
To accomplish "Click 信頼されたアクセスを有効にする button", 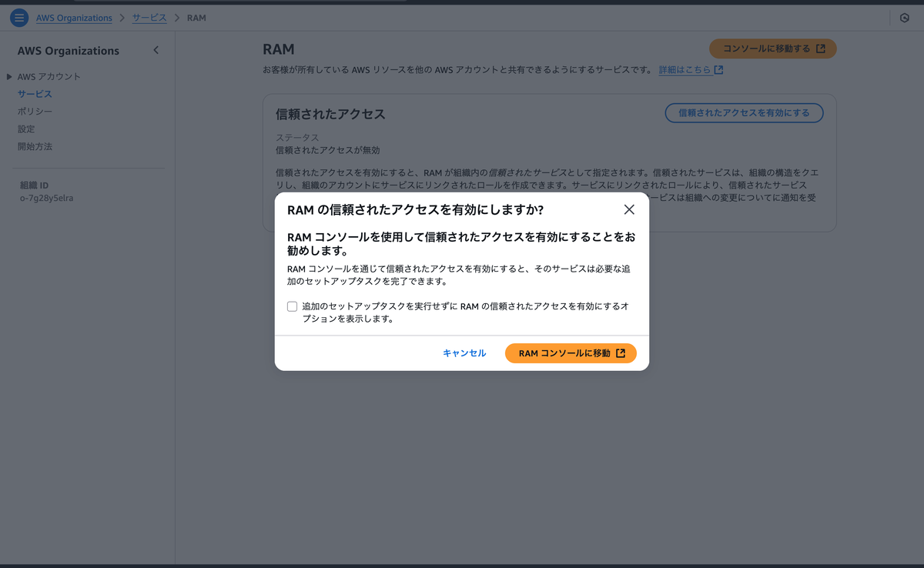I will 744,112.
